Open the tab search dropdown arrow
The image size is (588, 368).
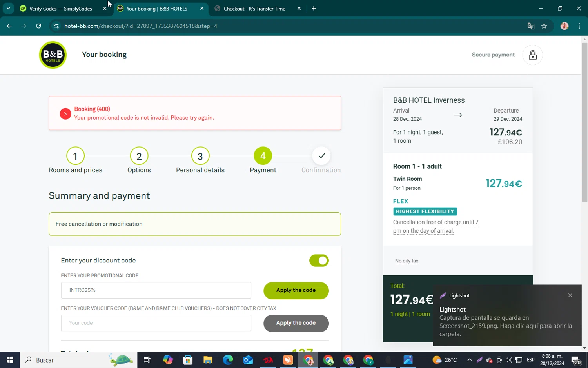point(8,9)
